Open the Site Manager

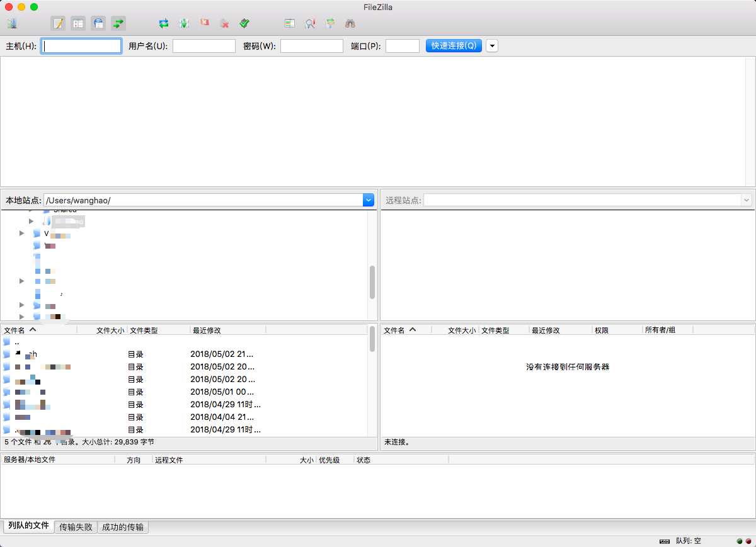(x=12, y=24)
